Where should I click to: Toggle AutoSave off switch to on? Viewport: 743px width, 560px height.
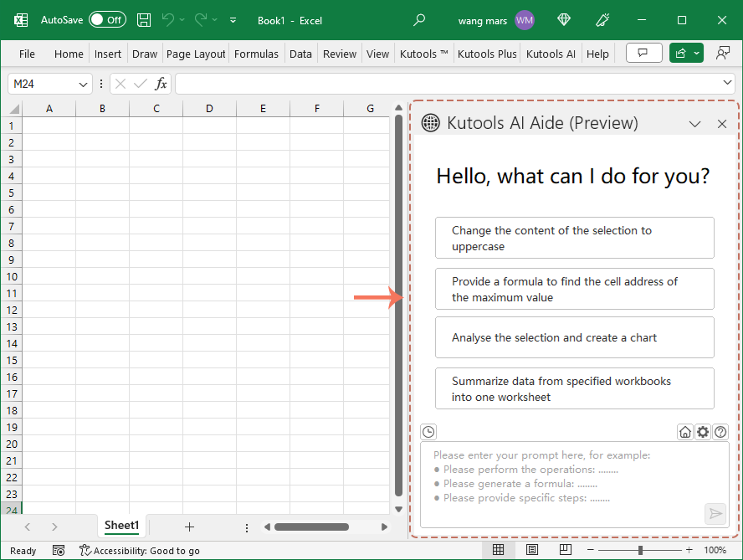coord(107,19)
